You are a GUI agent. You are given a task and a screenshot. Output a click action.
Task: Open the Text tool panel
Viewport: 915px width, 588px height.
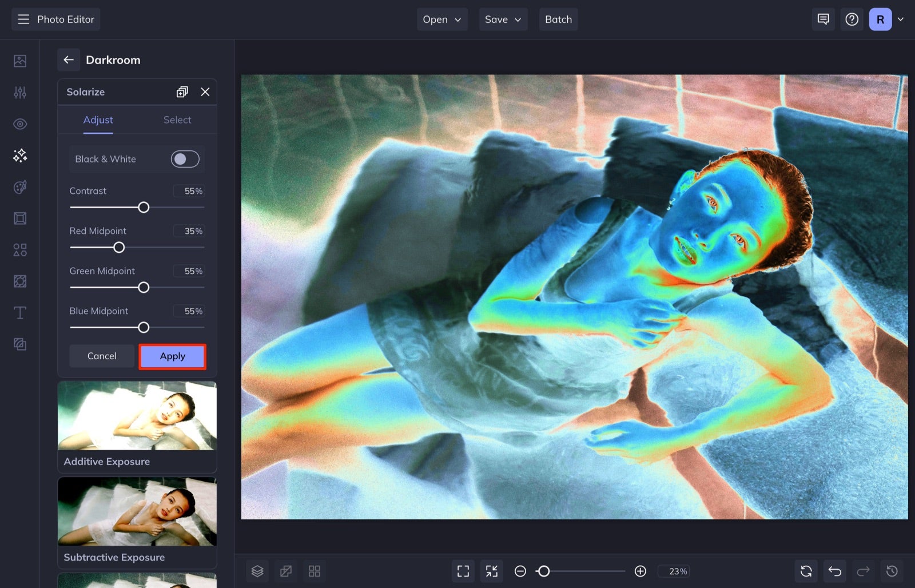(x=19, y=313)
